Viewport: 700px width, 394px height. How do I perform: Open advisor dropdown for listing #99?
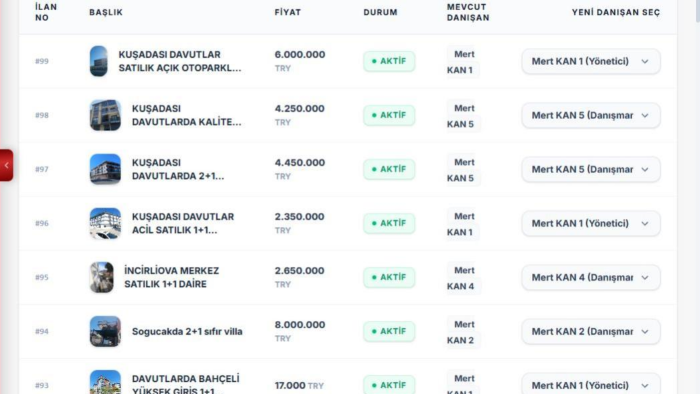point(591,61)
